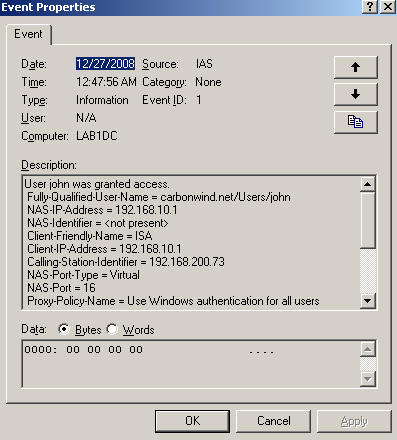The image size is (397, 440).
Task: Click Data box scrollbar down arrow
Action: click(x=368, y=379)
